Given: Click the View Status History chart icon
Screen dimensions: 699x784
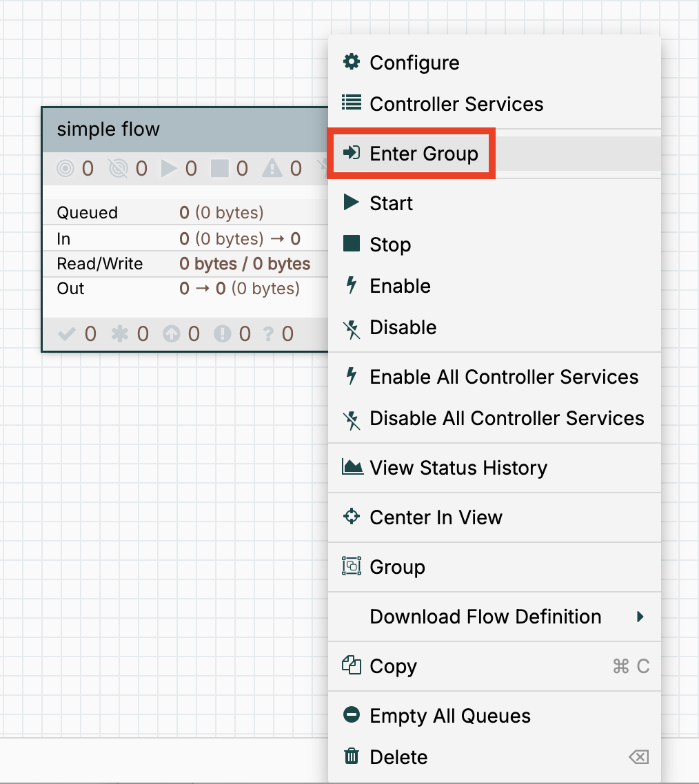Looking at the screenshot, I should [352, 467].
